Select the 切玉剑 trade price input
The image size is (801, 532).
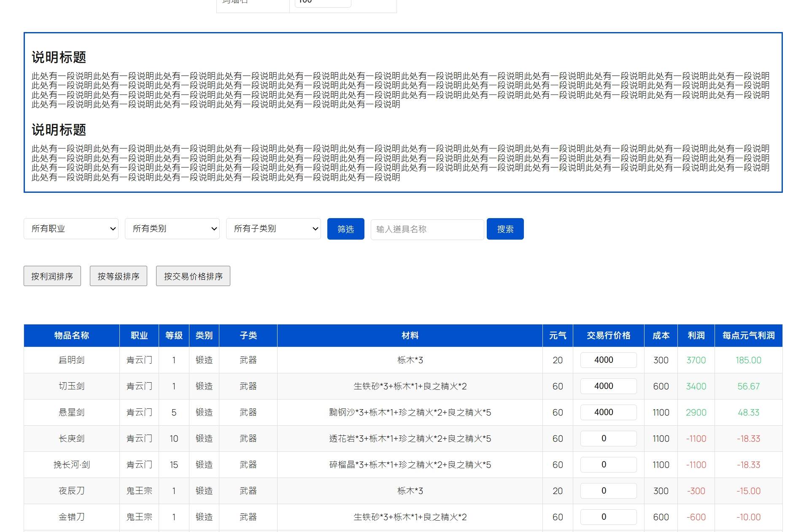coord(608,386)
